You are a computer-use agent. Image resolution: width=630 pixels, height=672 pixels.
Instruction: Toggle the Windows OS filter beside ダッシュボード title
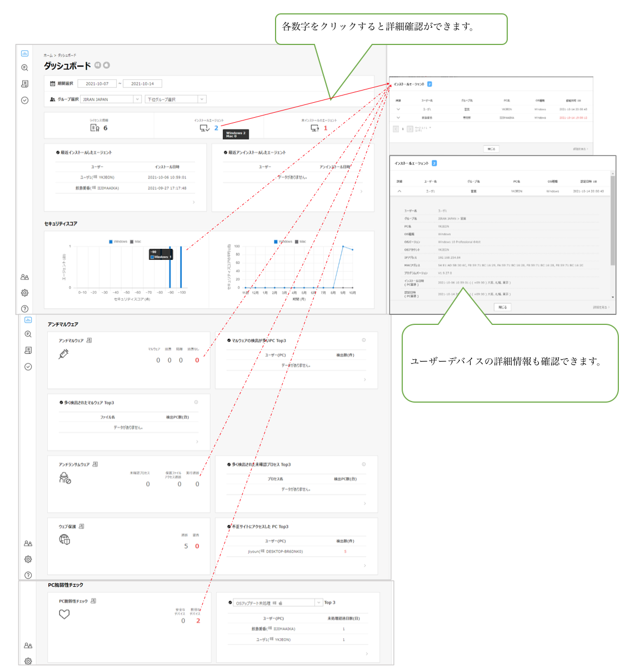(98, 66)
